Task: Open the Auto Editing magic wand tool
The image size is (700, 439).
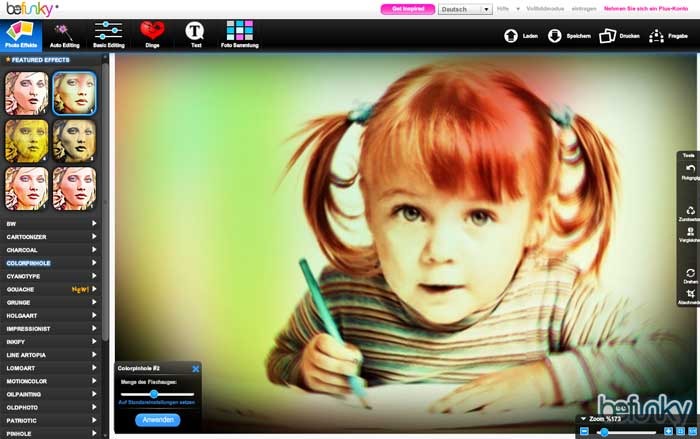Action: 64,33
